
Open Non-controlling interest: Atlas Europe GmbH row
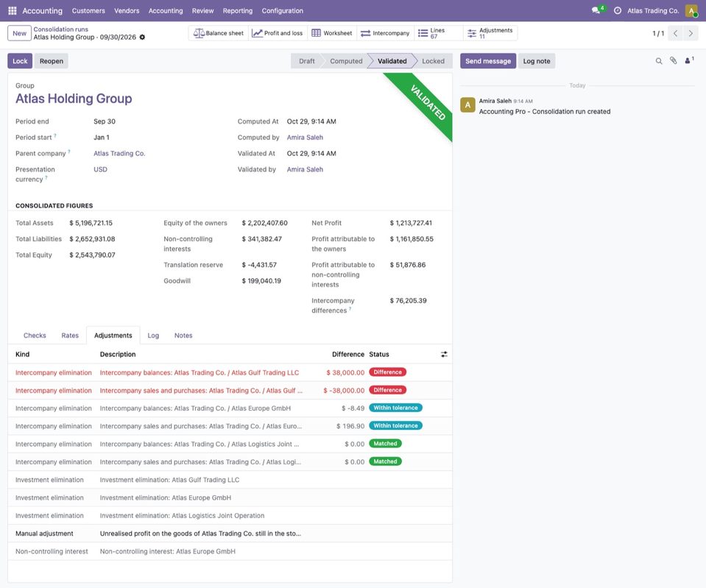coord(230,551)
